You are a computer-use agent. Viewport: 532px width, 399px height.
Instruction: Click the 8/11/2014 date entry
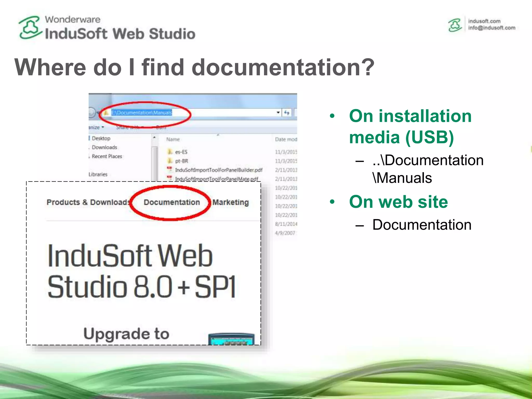tap(286, 224)
